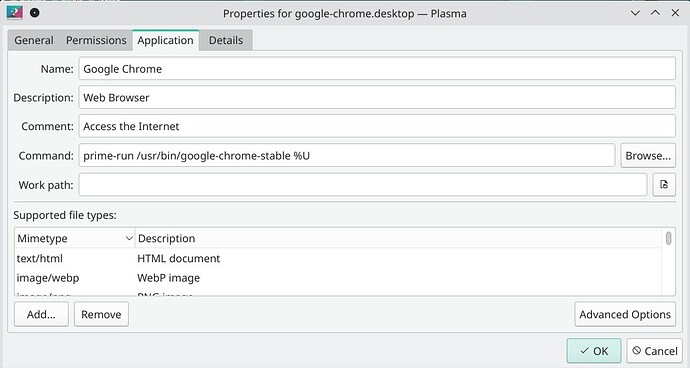Screen dimensions: 690x368
Task: Cancel the properties dialog
Action: [654, 350]
